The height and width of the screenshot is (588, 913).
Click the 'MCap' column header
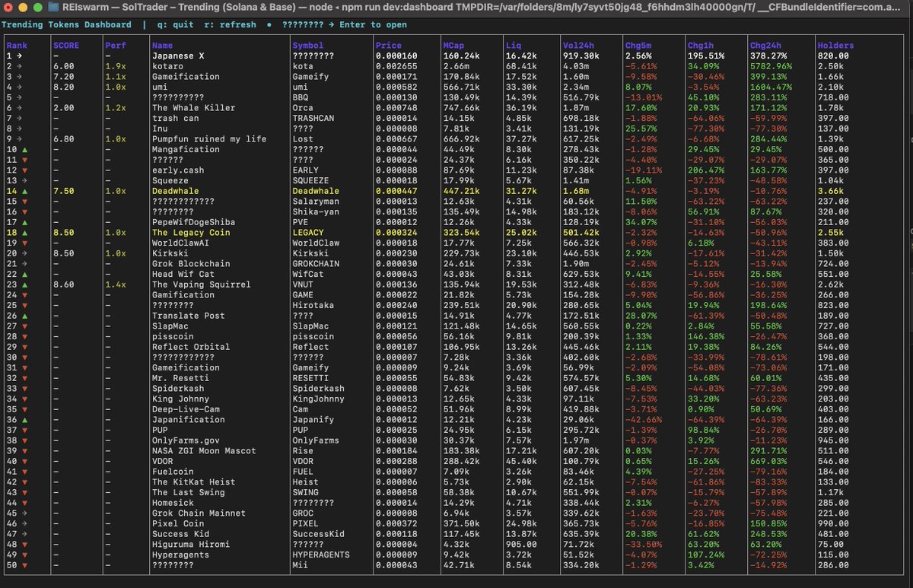click(453, 46)
